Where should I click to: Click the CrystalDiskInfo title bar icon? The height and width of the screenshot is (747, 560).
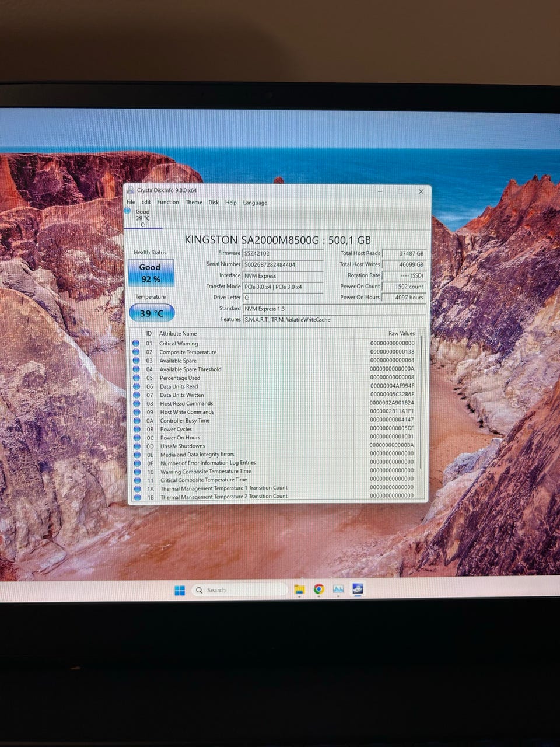tap(131, 190)
